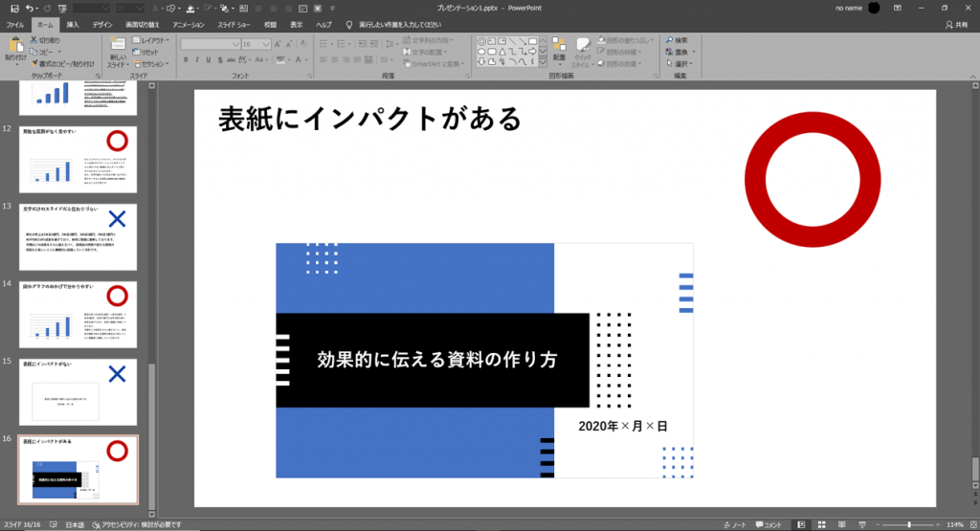Select slide 13 thumbnail
Image resolution: width=980 pixels, height=531 pixels.
[78, 236]
